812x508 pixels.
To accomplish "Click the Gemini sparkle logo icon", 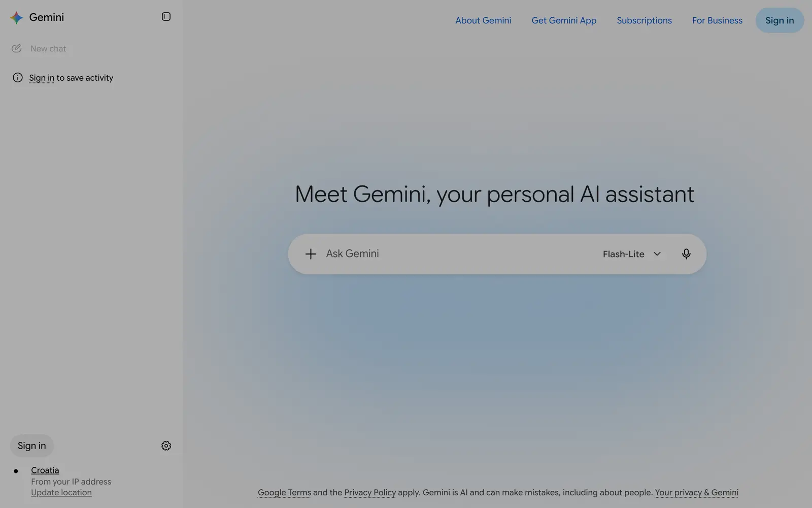I will (17, 17).
